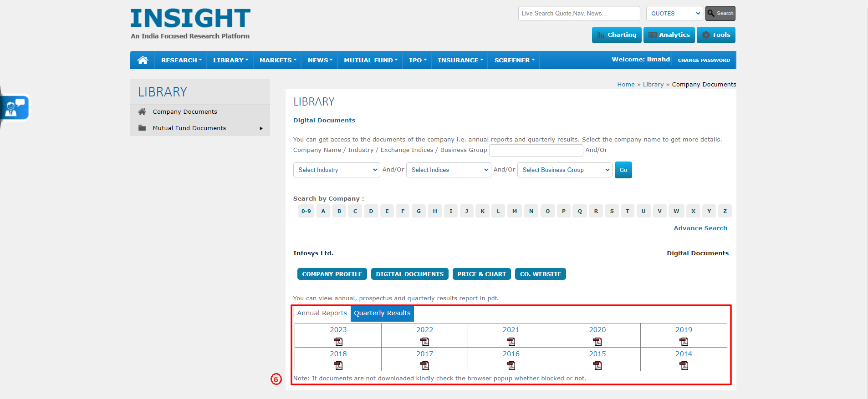Select the Quarterly Results tab

point(382,313)
